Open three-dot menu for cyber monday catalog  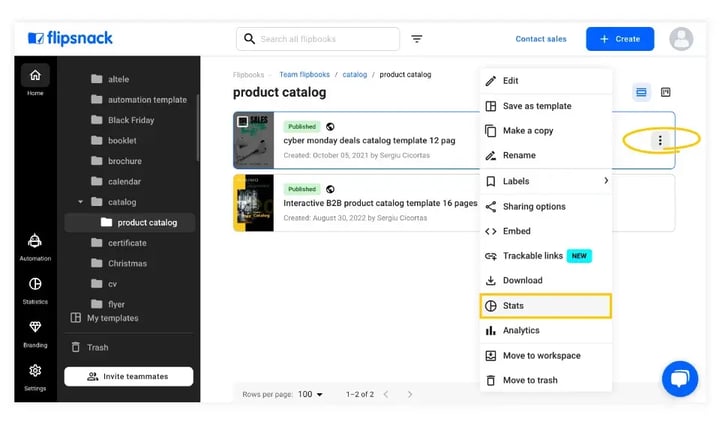(x=660, y=140)
